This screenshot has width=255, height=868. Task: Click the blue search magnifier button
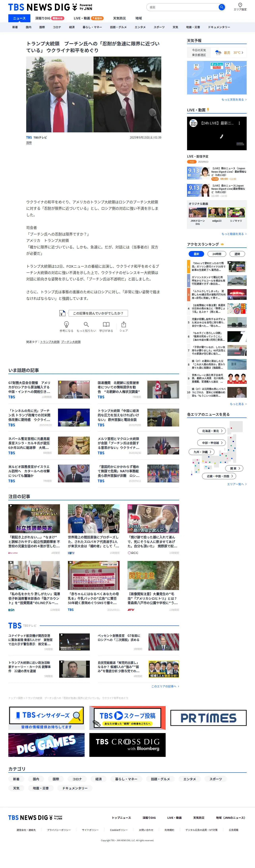[221, 7]
